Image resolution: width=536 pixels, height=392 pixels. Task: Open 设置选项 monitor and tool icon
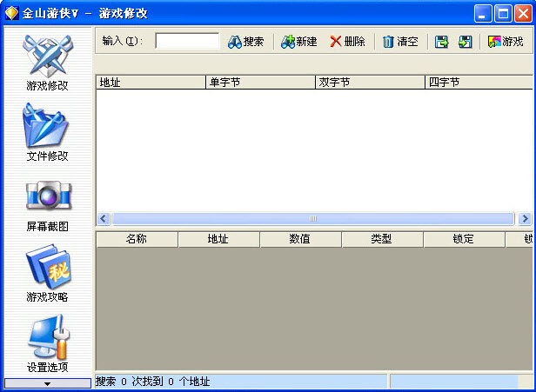pyautogui.click(x=48, y=336)
